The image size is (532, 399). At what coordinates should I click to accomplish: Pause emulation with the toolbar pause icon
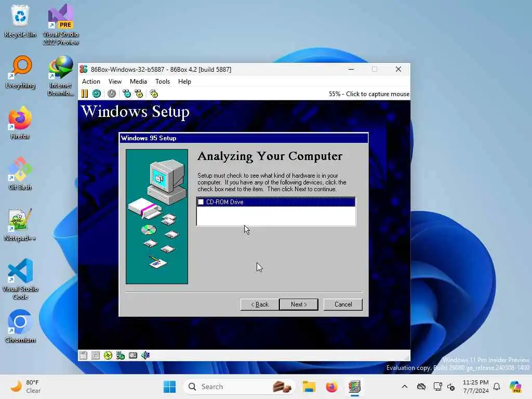pyautogui.click(x=85, y=94)
